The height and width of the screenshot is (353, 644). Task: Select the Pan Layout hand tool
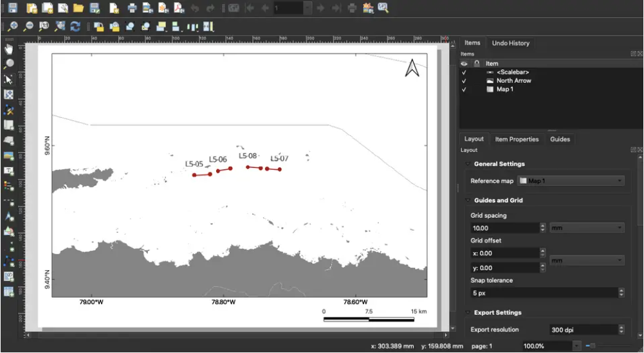8,49
